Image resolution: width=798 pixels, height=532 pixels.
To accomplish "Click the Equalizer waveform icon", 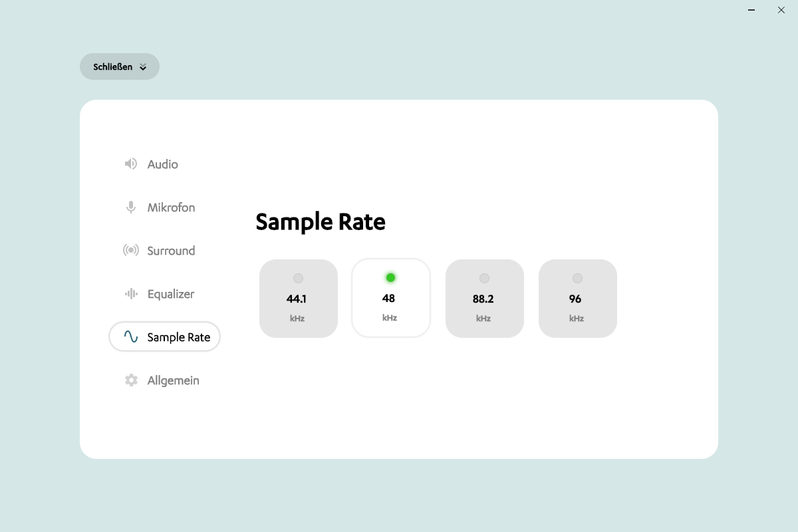I will tap(131, 294).
